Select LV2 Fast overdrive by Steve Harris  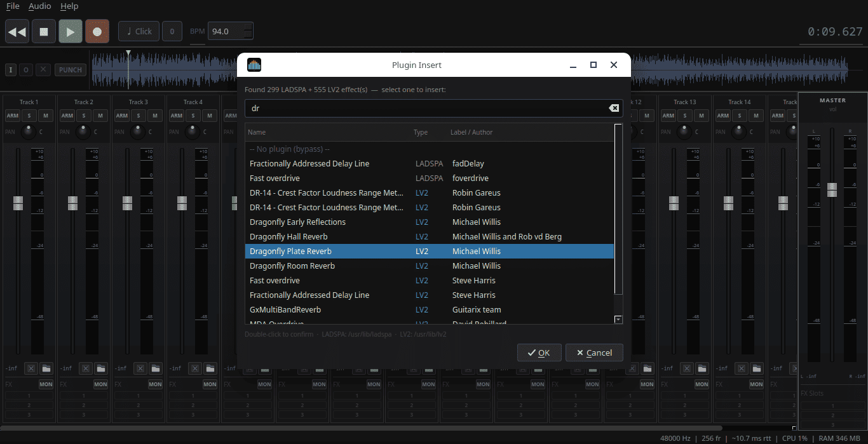(430, 281)
